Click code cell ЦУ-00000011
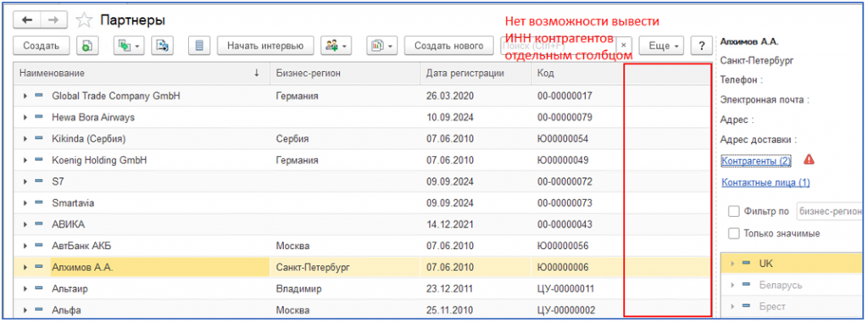The image size is (868, 322). pos(576,289)
